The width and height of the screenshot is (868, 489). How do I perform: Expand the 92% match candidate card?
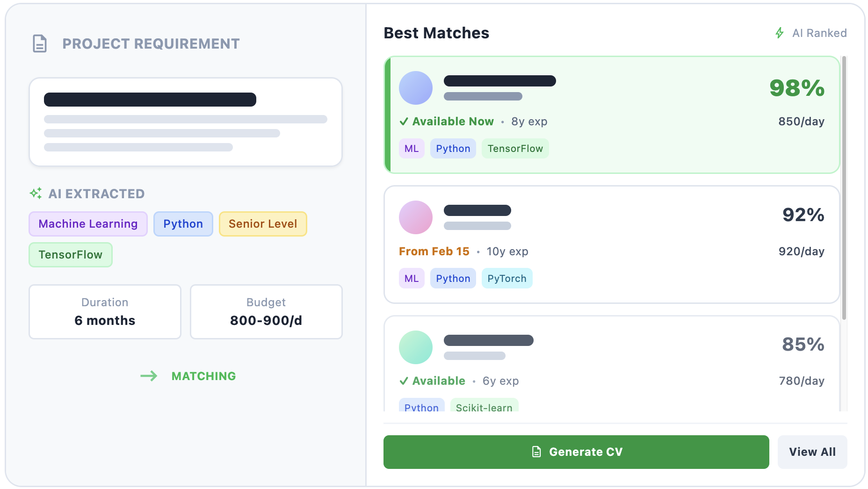pos(610,244)
